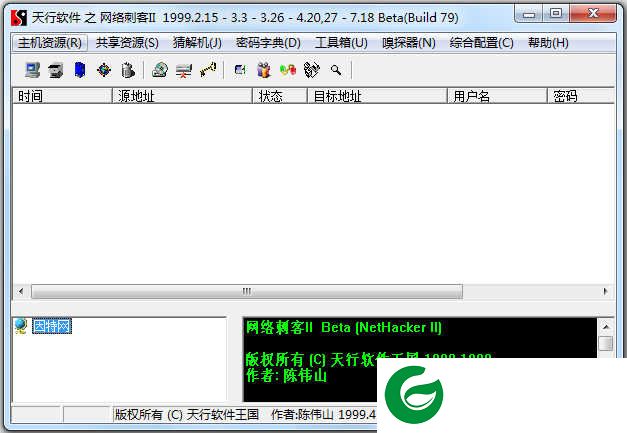Open the 猜解机(J) menu
Viewport: 627px width, 433px height.
[x=197, y=43]
